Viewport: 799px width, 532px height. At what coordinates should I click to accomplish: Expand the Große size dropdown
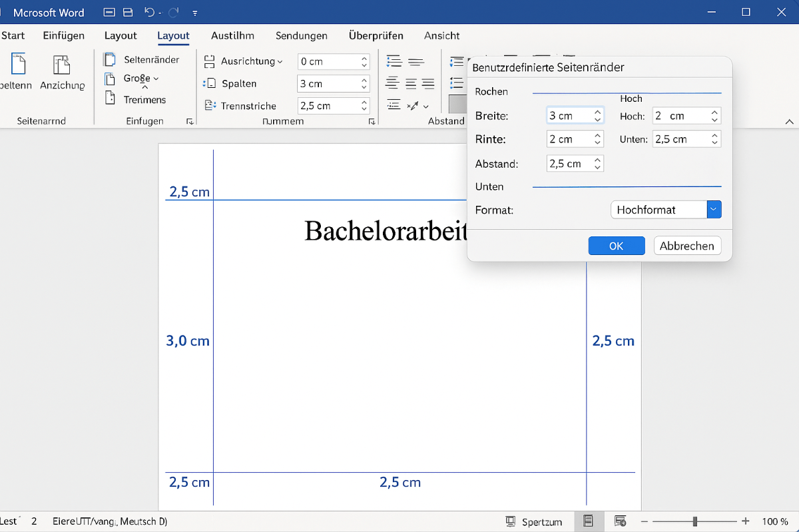tap(156, 79)
